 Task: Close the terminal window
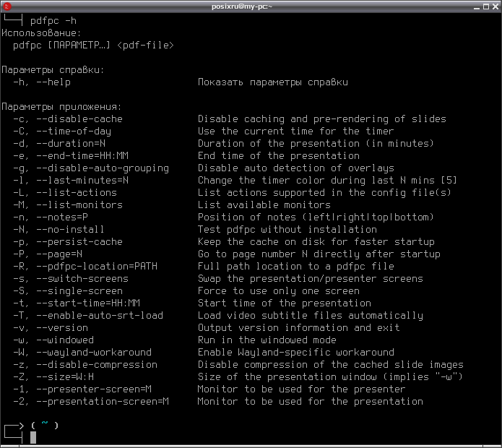tap(495, 7)
